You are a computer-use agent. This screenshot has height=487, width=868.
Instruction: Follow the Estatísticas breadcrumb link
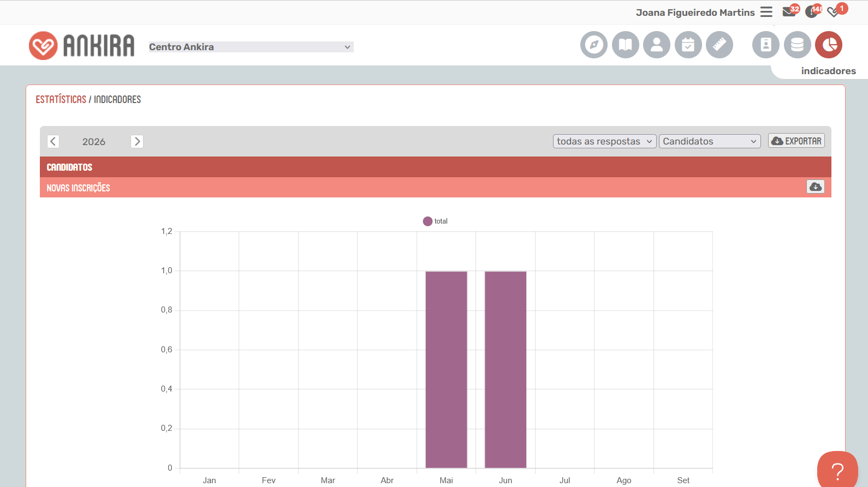(x=61, y=99)
